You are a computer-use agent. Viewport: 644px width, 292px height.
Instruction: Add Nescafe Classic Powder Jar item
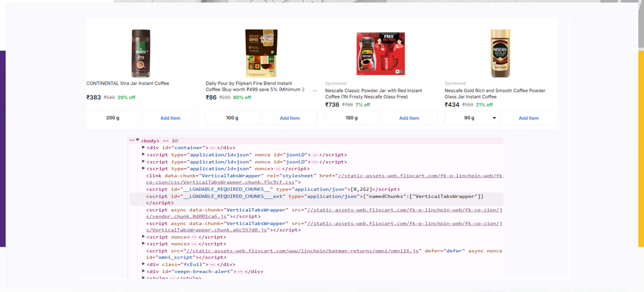tap(409, 118)
